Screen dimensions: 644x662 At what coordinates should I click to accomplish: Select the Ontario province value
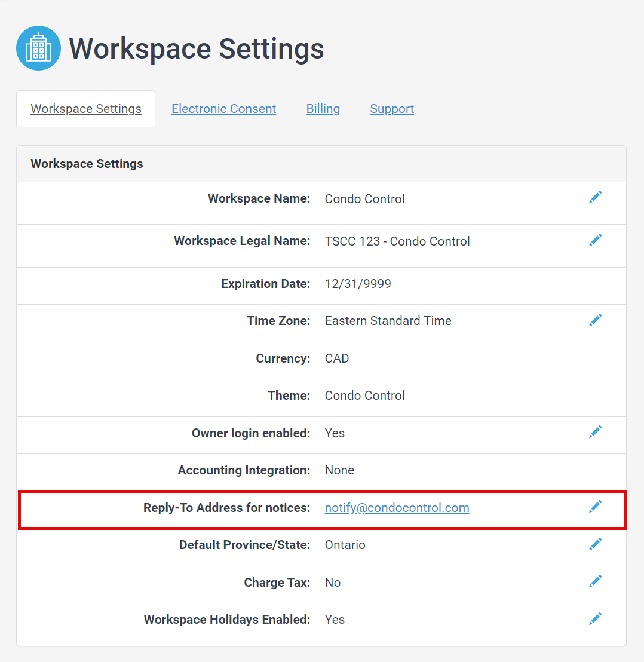[x=345, y=545]
